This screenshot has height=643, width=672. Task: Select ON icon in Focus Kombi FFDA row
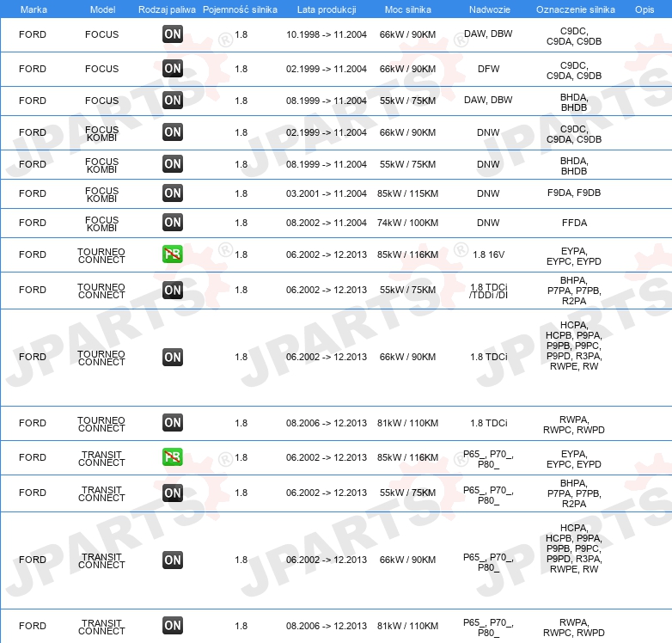173,222
